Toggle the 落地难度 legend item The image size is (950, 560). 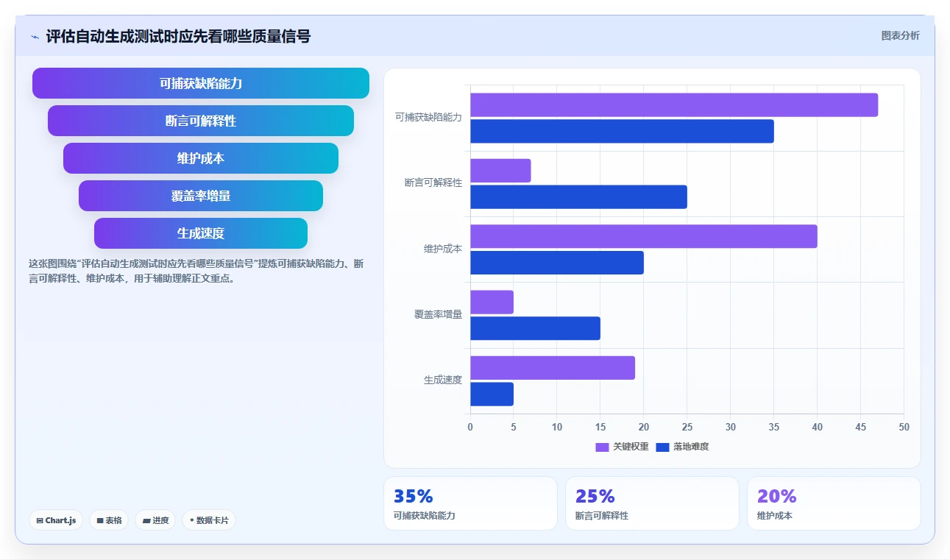click(682, 447)
